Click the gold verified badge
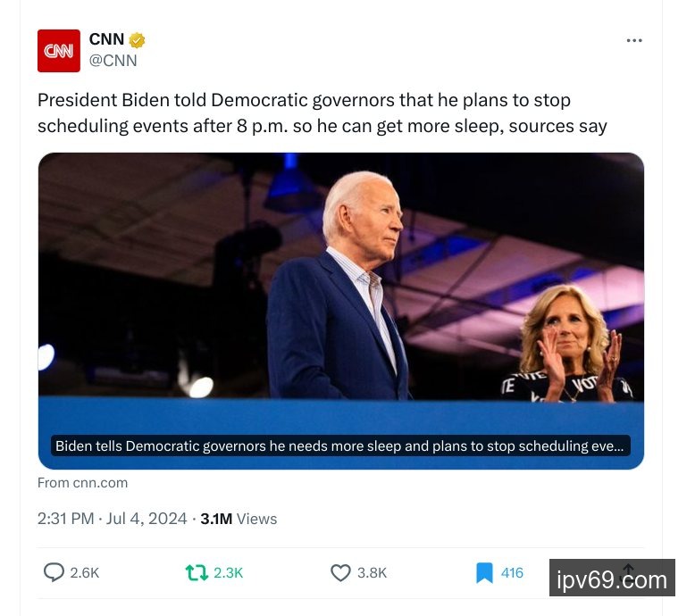The image size is (695, 616). click(x=137, y=40)
